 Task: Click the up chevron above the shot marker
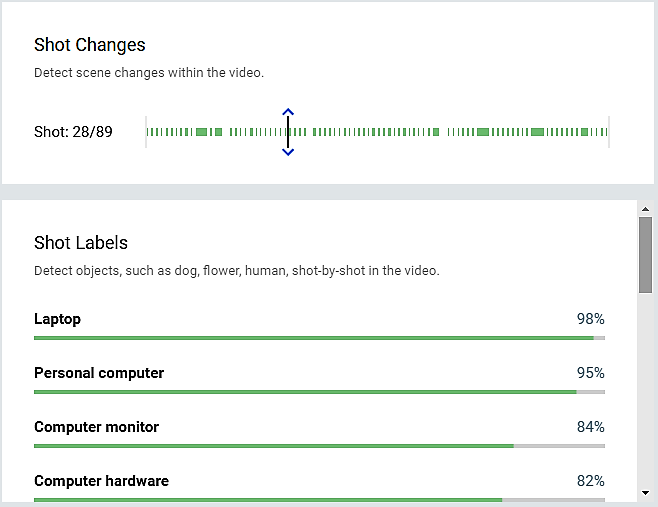[288, 112]
